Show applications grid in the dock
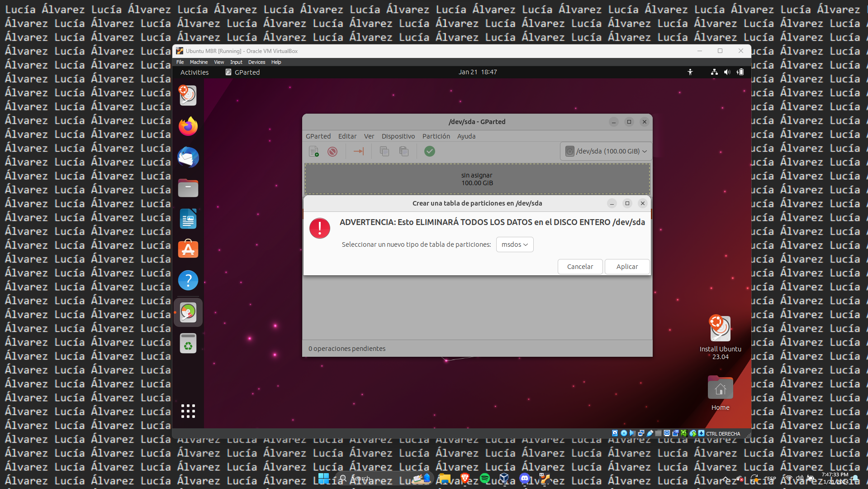Image resolution: width=868 pixels, height=489 pixels. coord(188,411)
